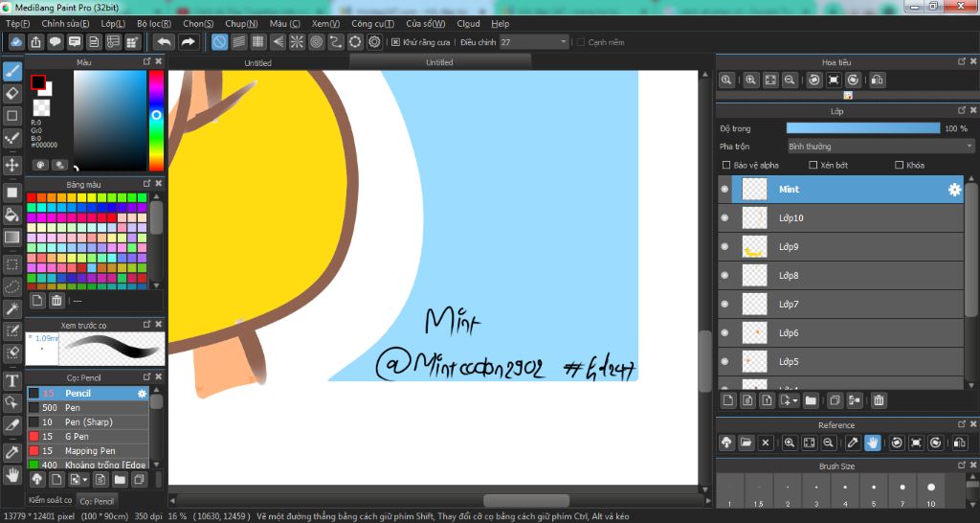Open Lớp(L) menu

(x=113, y=24)
